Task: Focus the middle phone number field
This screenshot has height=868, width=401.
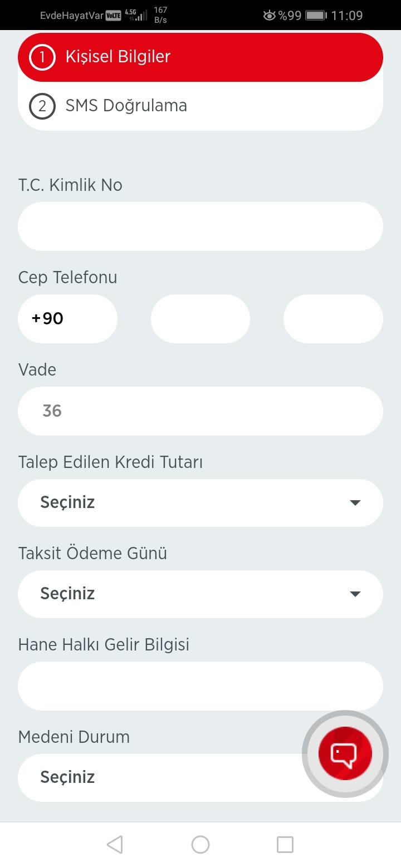Action: 200,319
